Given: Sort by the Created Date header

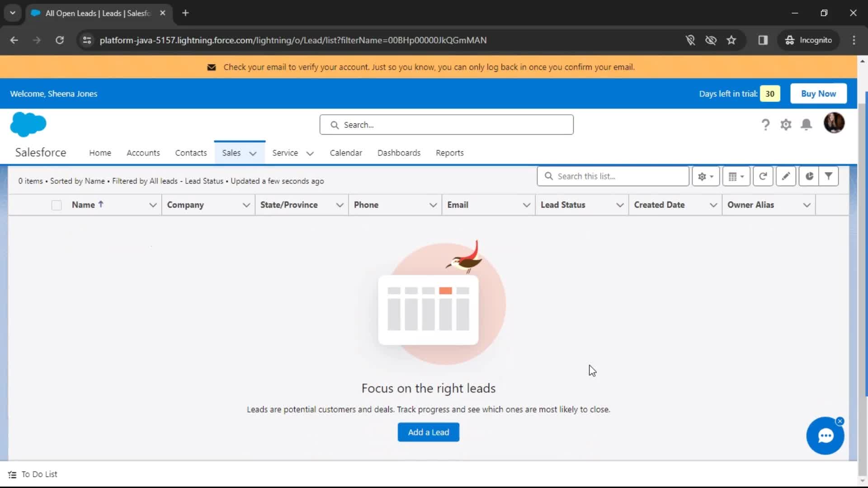Looking at the screenshot, I should (x=659, y=205).
